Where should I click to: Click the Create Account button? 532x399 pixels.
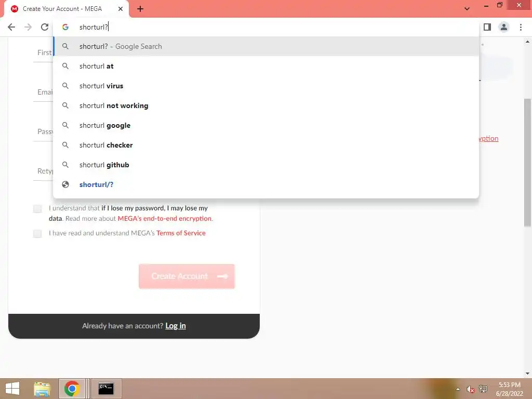coord(187,276)
